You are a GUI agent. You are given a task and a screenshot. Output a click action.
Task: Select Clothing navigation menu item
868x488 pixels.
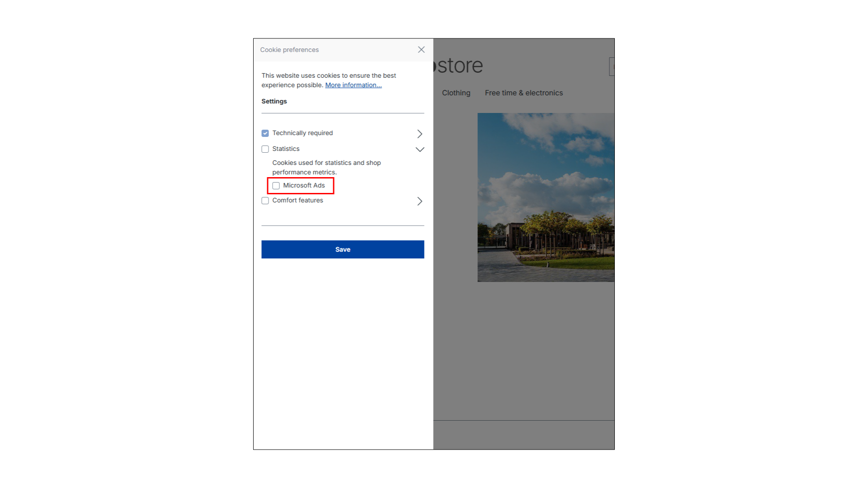point(455,93)
